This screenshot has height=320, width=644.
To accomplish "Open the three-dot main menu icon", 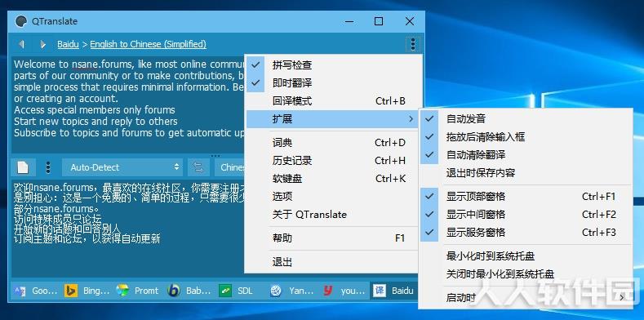I will pyautogui.click(x=413, y=44).
